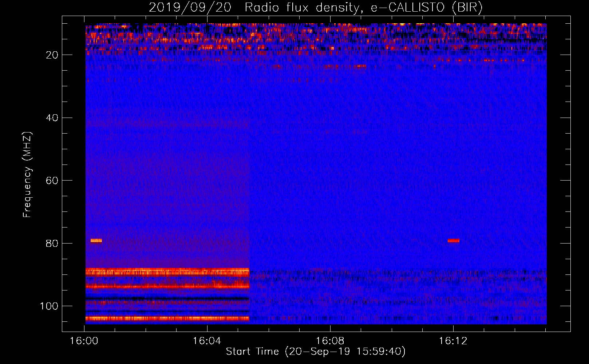Click the red burst marker near 16:12 at 80 MHz
The width and height of the screenshot is (589, 364).
(x=454, y=240)
